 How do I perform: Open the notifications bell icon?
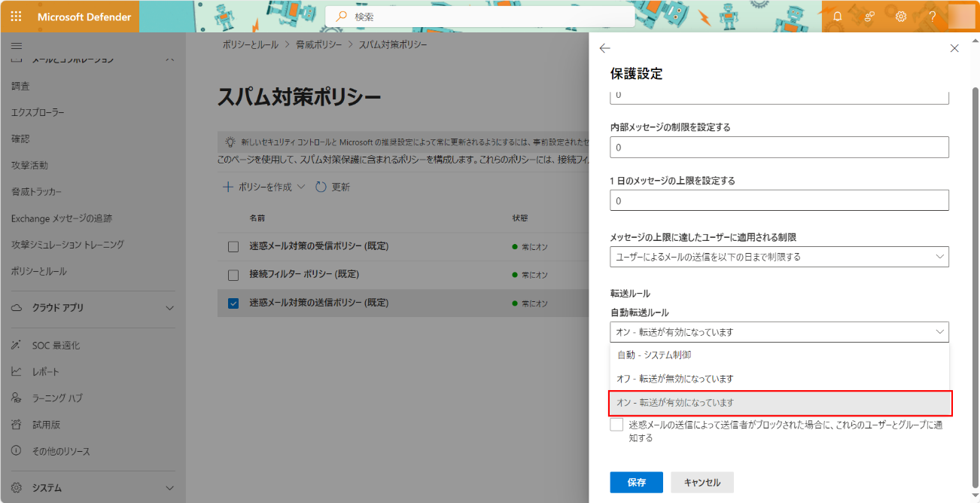[838, 17]
